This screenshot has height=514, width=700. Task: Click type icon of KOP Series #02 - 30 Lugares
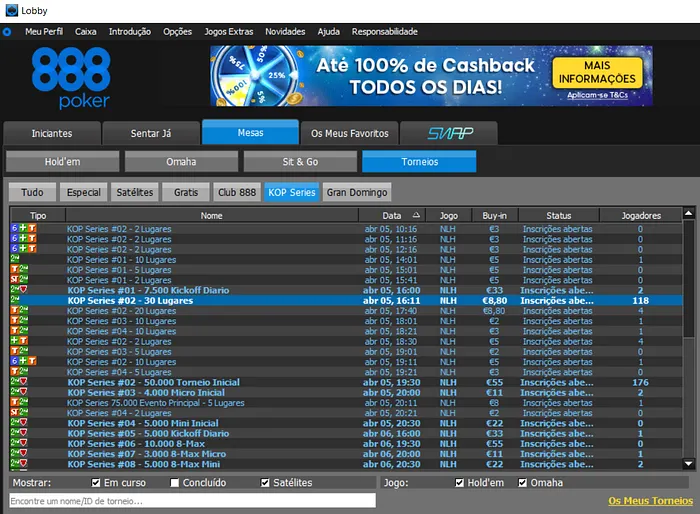[x=15, y=300]
